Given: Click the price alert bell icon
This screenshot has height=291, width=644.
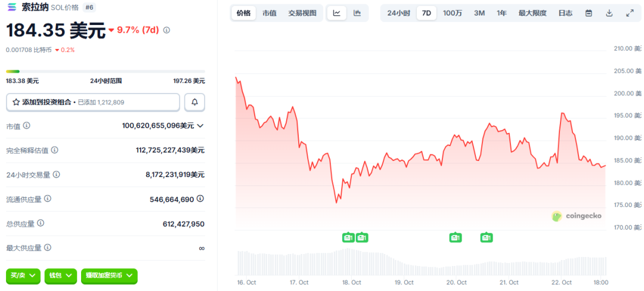Looking at the screenshot, I should pyautogui.click(x=194, y=103).
